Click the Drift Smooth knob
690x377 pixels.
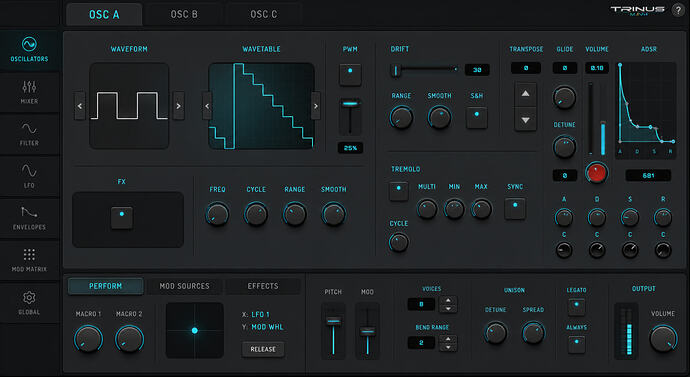[439, 117]
